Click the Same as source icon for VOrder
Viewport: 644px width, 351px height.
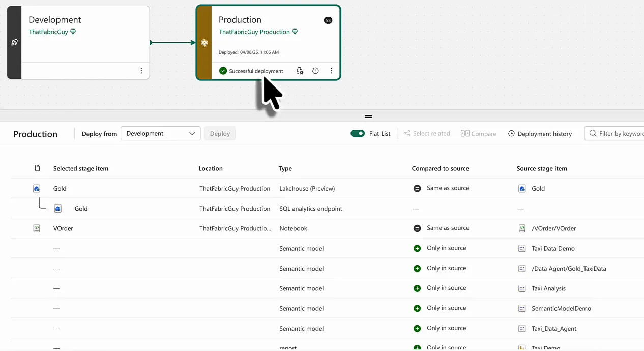[x=417, y=228]
